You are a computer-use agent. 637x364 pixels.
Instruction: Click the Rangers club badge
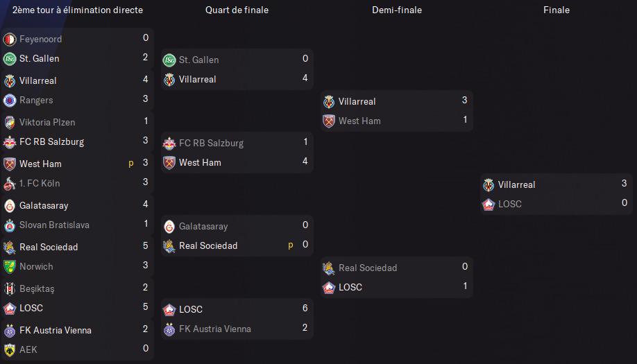(x=10, y=101)
